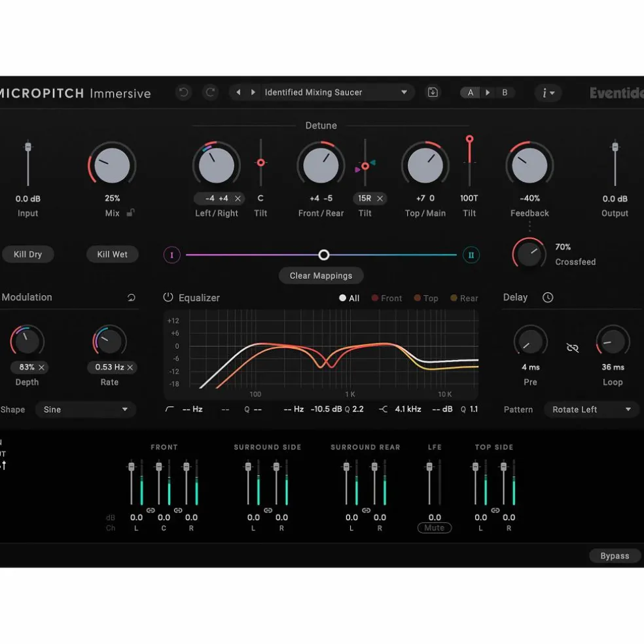Image resolution: width=644 pixels, height=644 pixels.
Task: Click the Left/Right Tilt slider handle
Action: tap(260, 163)
